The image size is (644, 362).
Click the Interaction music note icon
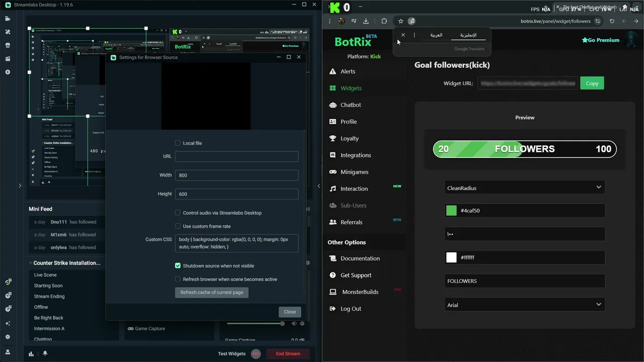coord(333,189)
